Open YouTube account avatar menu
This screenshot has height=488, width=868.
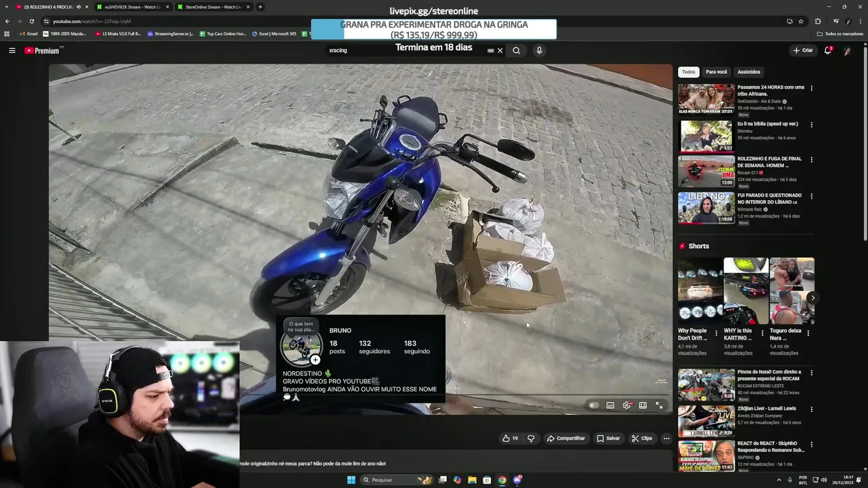pos(848,51)
